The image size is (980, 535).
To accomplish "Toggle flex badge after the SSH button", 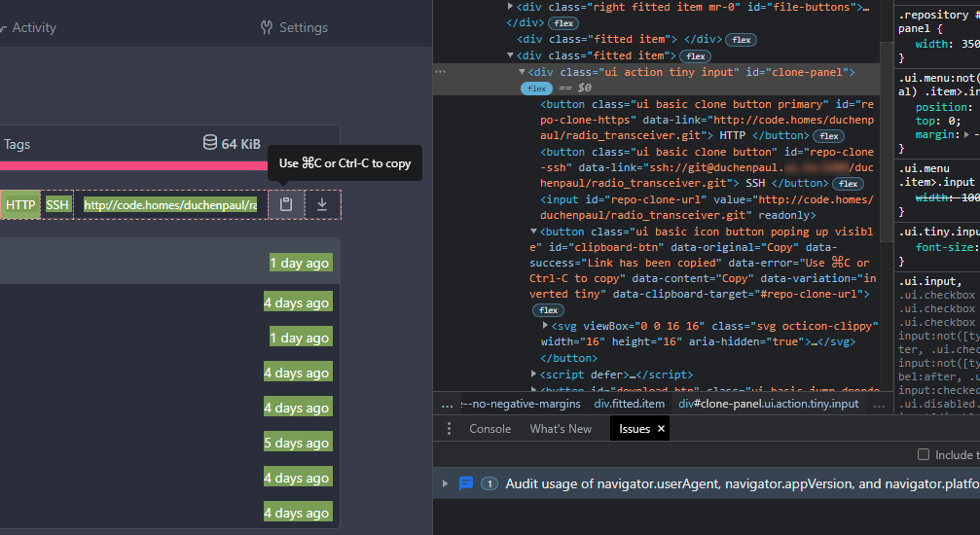I will (x=848, y=184).
